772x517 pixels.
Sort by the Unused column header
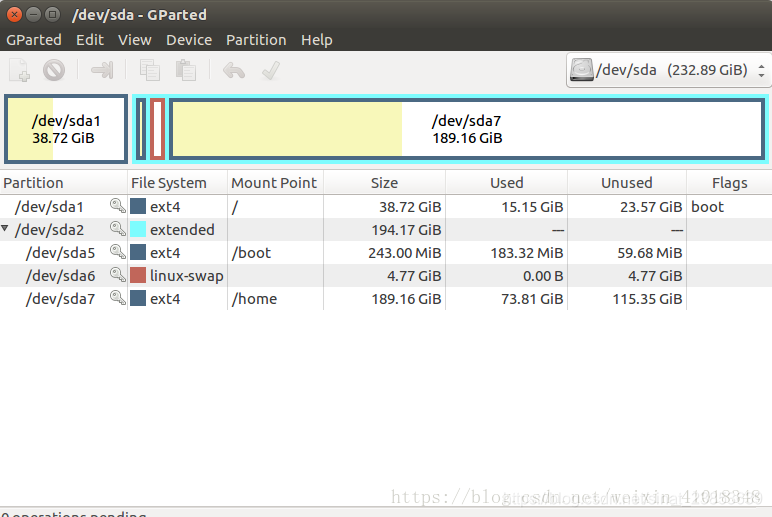pos(627,183)
